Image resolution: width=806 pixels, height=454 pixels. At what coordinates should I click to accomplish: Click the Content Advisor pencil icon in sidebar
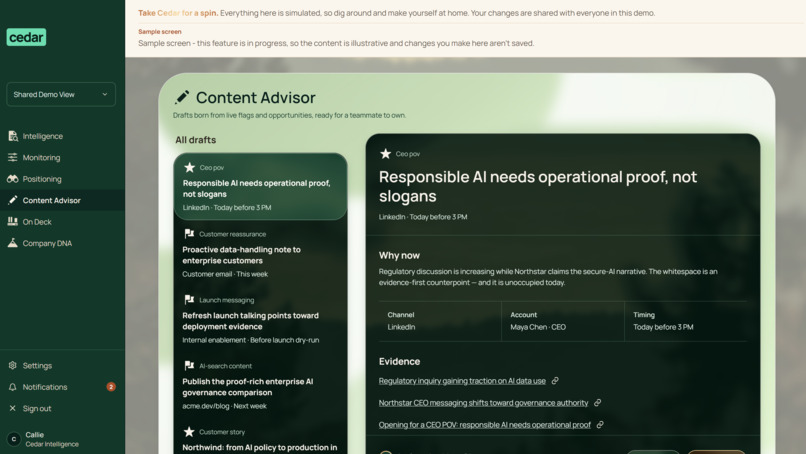pyautogui.click(x=13, y=200)
